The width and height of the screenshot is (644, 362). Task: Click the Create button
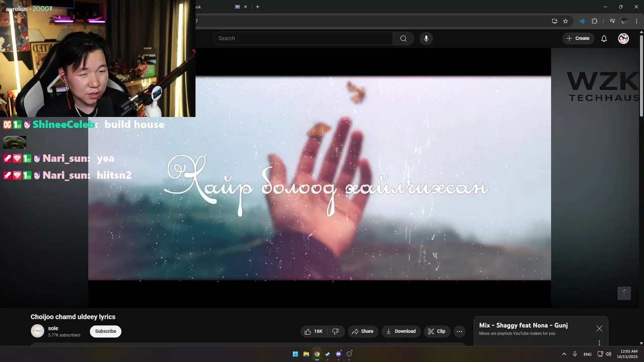click(x=578, y=39)
